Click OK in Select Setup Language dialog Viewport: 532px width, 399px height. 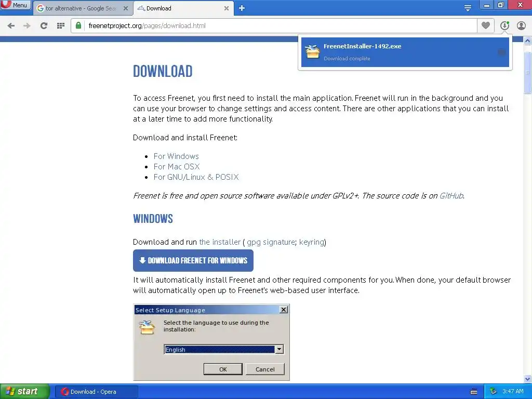[223, 369]
